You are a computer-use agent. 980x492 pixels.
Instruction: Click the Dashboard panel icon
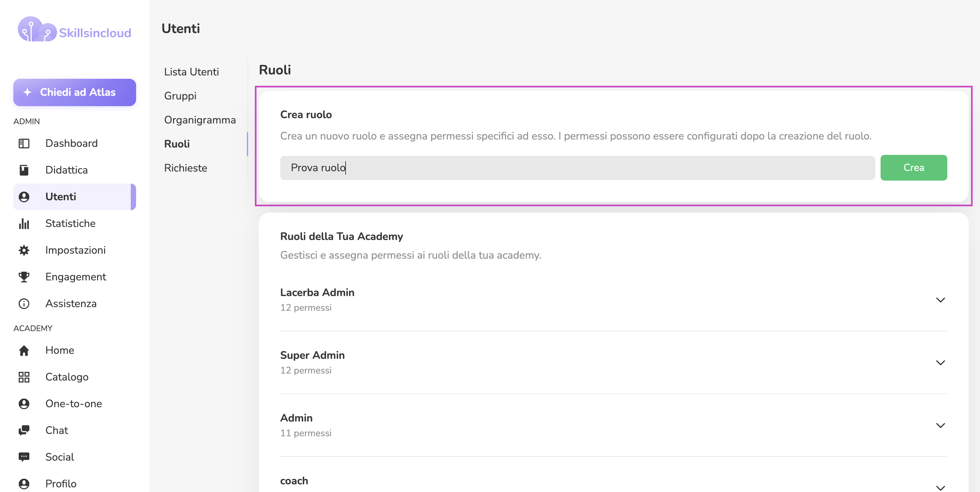click(24, 143)
